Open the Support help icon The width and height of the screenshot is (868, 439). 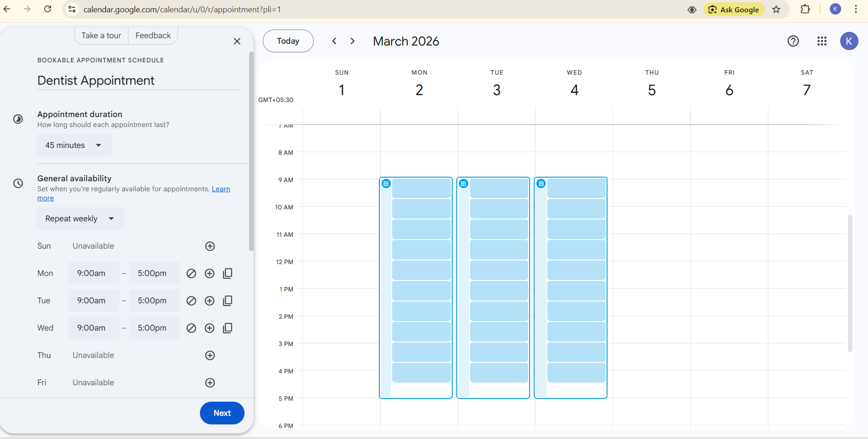coord(793,41)
